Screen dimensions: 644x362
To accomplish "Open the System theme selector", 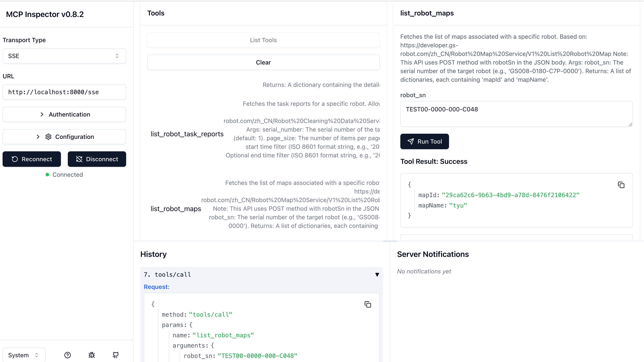I will point(24,355).
